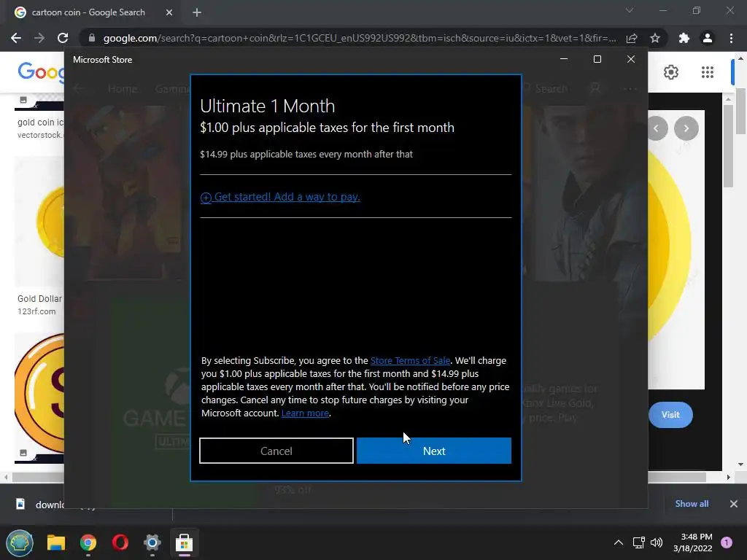Click the vectorstock source text
The width and height of the screenshot is (747, 560).
(40, 135)
